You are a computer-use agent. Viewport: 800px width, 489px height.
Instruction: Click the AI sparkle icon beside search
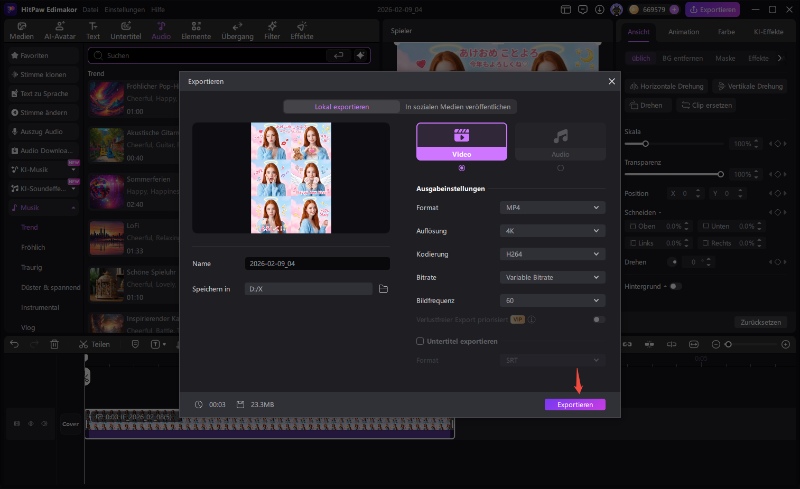point(360,55)
